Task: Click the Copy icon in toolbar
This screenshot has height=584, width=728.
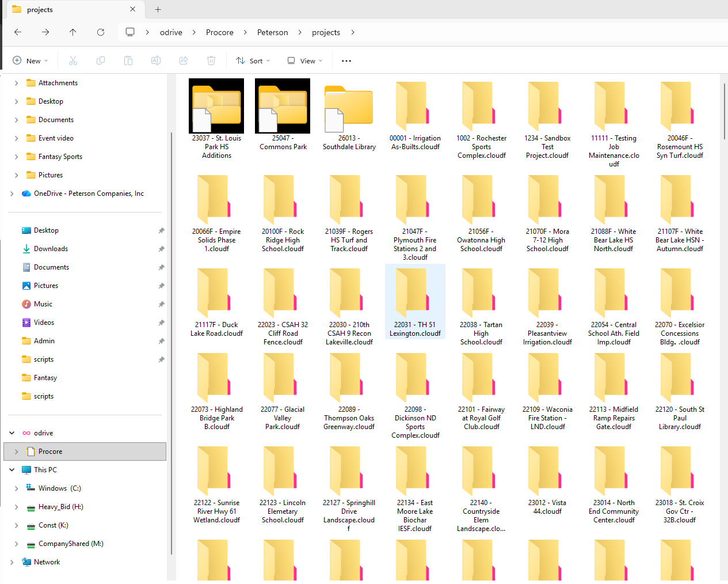Action: pos(101,60)
